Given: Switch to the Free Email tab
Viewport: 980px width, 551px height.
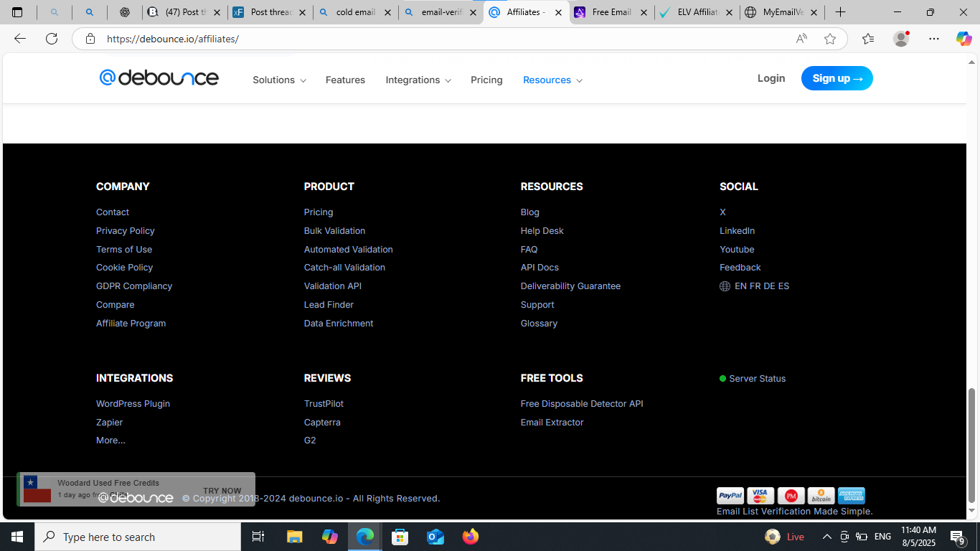Looking at the screenshot, I should click(611, 12).
